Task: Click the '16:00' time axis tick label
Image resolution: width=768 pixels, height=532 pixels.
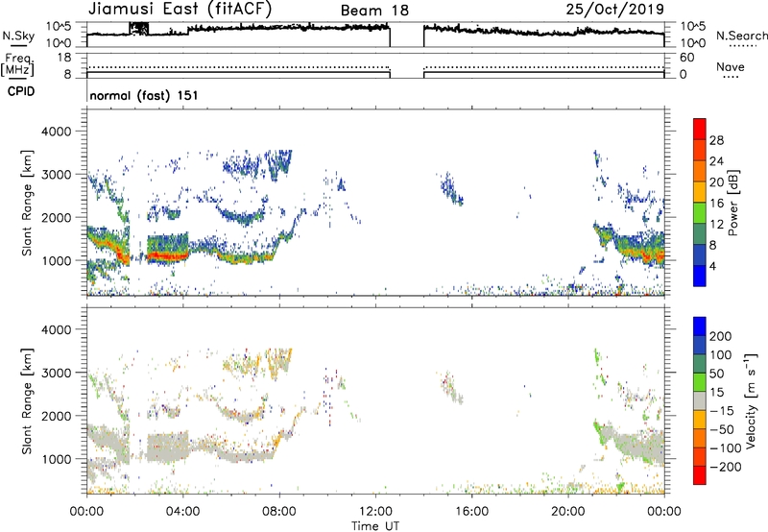Action: pos(471,512)
